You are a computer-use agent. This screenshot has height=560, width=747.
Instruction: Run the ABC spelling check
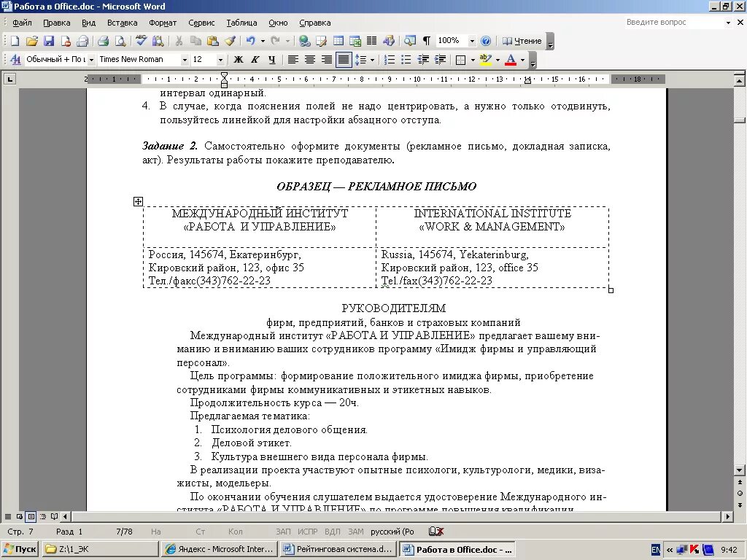click(x=141, y=41)
